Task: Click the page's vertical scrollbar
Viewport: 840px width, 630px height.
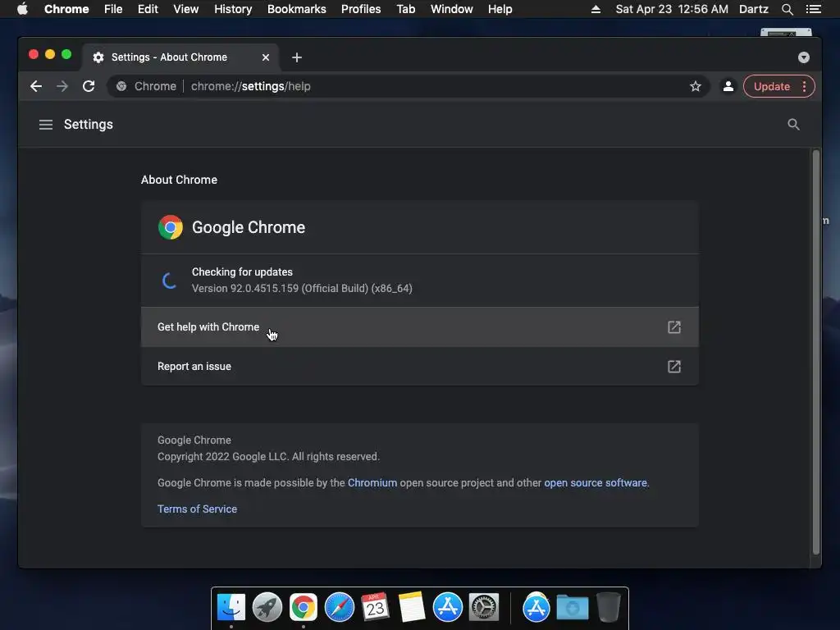Action: coord(816,353)
